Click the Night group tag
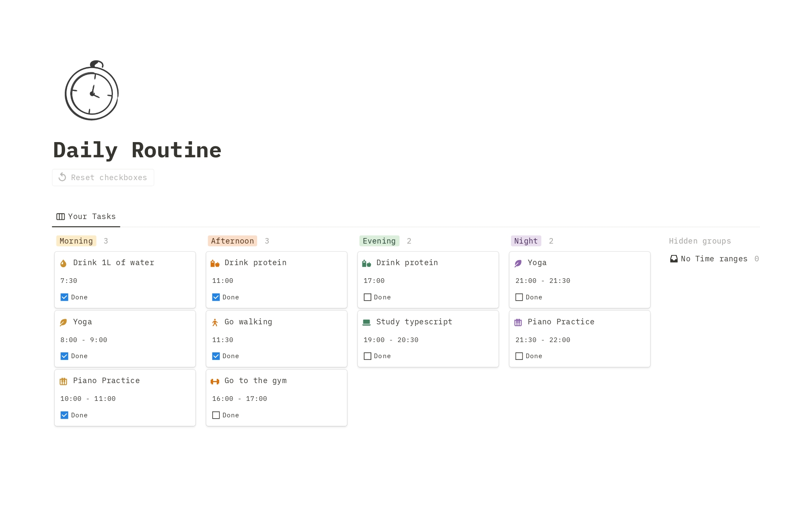The width and height of the screenshot is (812, 507). 526,241
